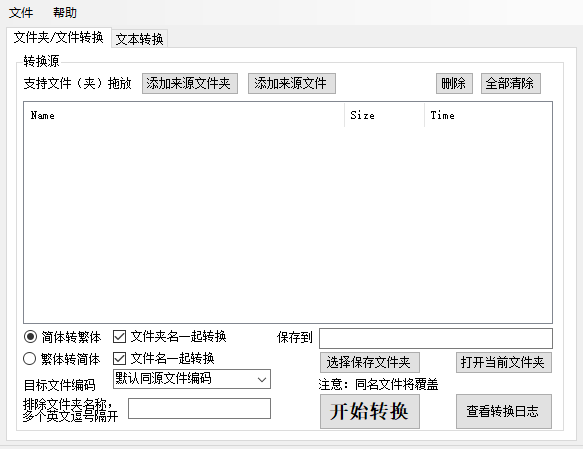Image resolution: width=583 pixels, height=449 pixels.
Task: Select the 简体转繁体 radio option
Action: pos(62,337)
